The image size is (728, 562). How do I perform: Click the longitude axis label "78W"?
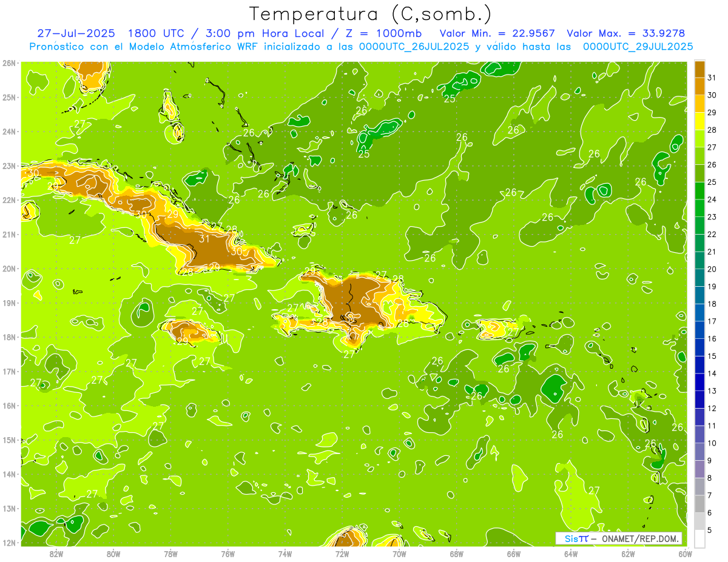(170, 554)
